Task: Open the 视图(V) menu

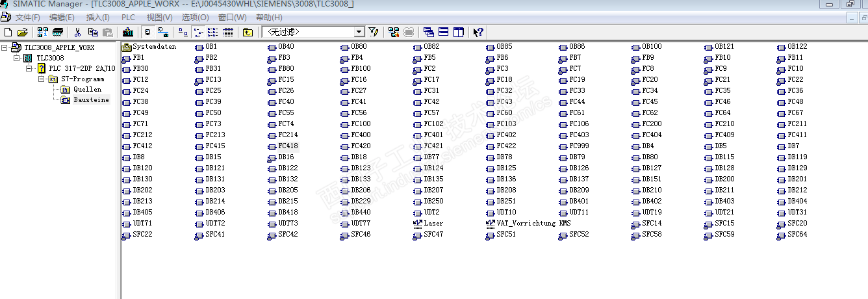Action: click(159, 18)
